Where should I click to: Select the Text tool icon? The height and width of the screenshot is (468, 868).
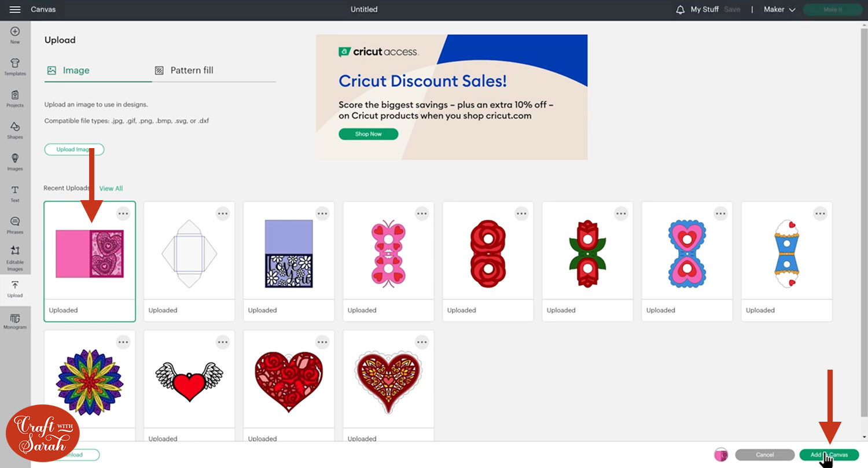coord(15,193)
